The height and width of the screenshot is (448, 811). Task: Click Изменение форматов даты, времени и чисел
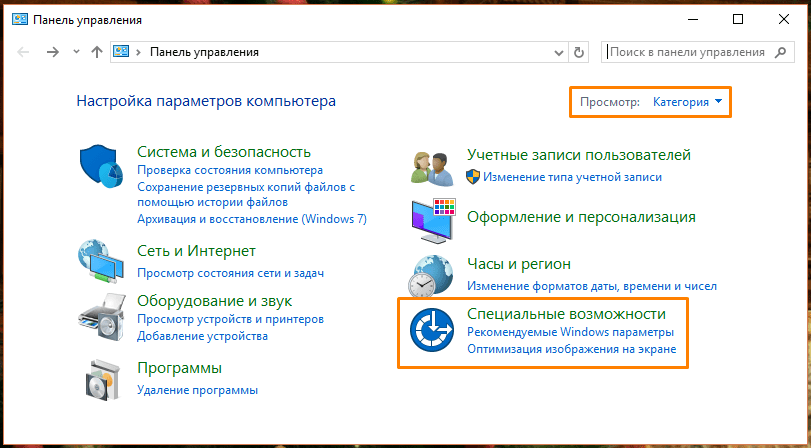tap(592, 286)
